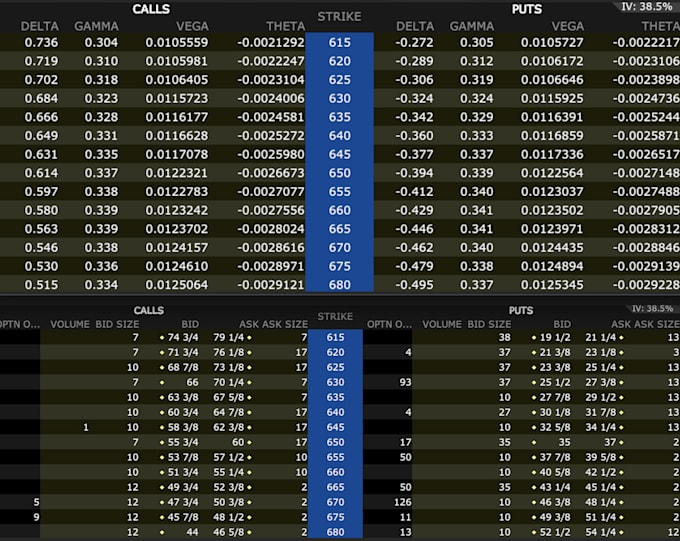The width and height of the screenshot is (680, 541).
Task: Click the put bid 19 1/2
Action: coord(555,338)
